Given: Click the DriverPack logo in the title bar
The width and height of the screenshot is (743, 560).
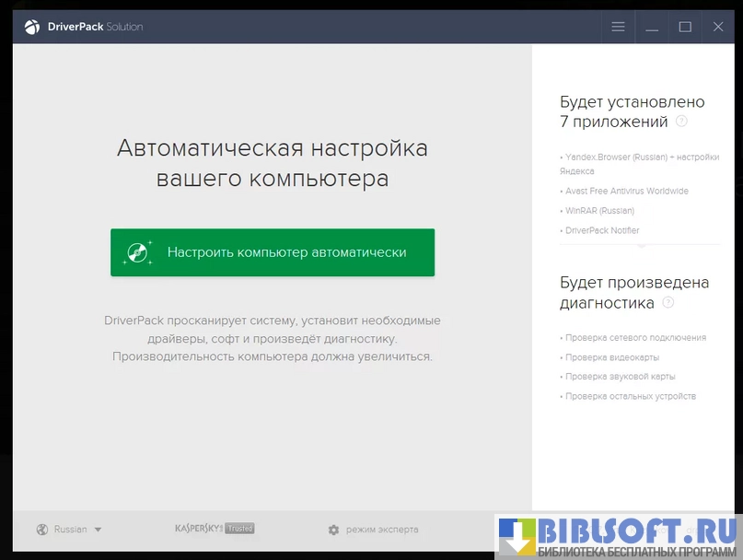Looking at the screenshot, I should 31,27.
